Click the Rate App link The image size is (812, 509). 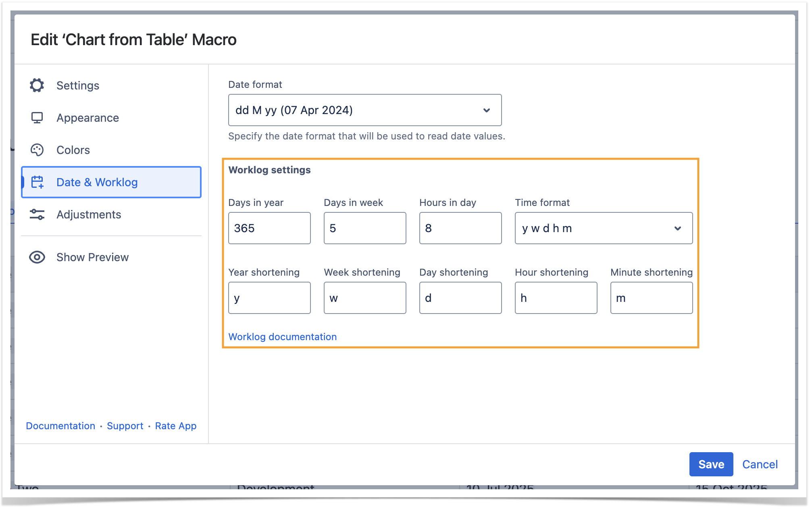tap(176, 426)
